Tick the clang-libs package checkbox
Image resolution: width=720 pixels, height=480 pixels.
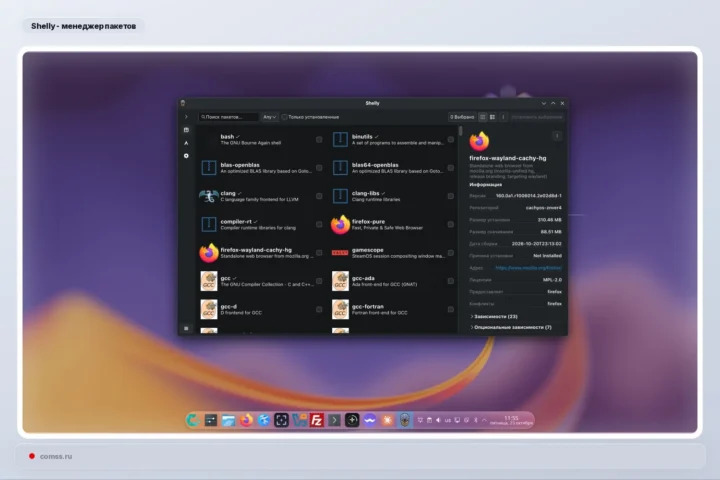pos(450,196)
